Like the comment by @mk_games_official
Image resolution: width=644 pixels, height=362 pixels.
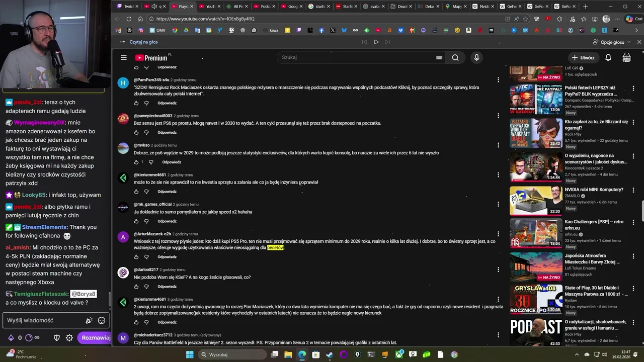tap(136, 221)
